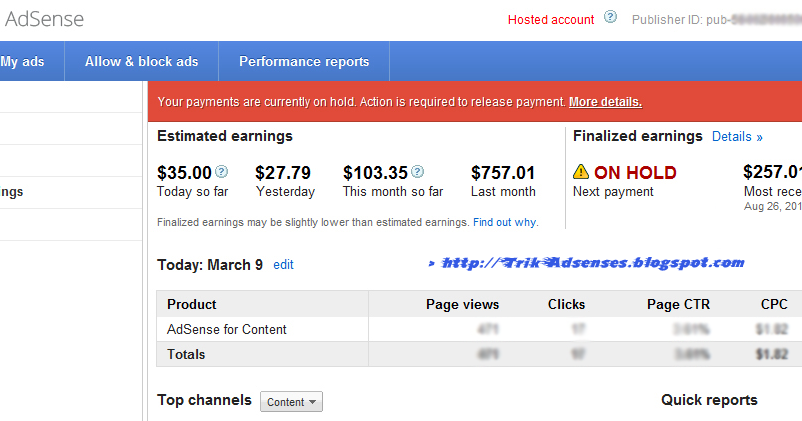Click the ON HOLD warning triangle icon
This screenshot has height=421, width=802.
tap(581, 171)
